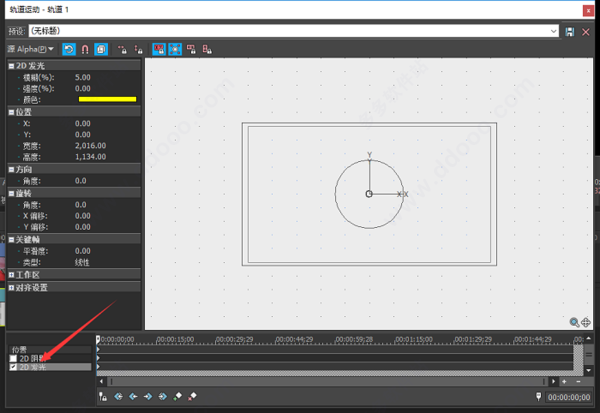The width and height of the screenshot is (600, 413).
Task: Expand the 工作区 property group
Action: pyautogui.click(x=11, y=275)
